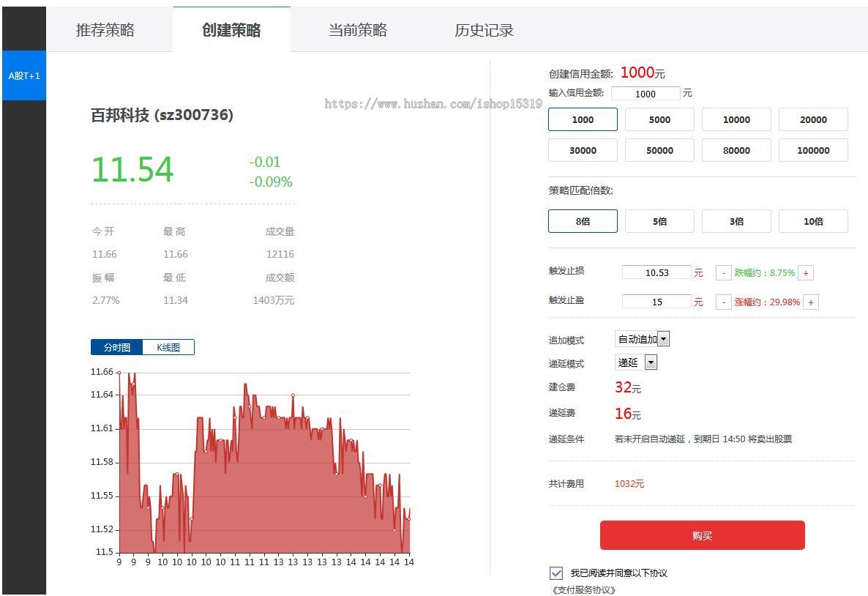The image size is (868, 596).
Task: Toggle the agreement checkbox
Action: [x=556, y=573]
